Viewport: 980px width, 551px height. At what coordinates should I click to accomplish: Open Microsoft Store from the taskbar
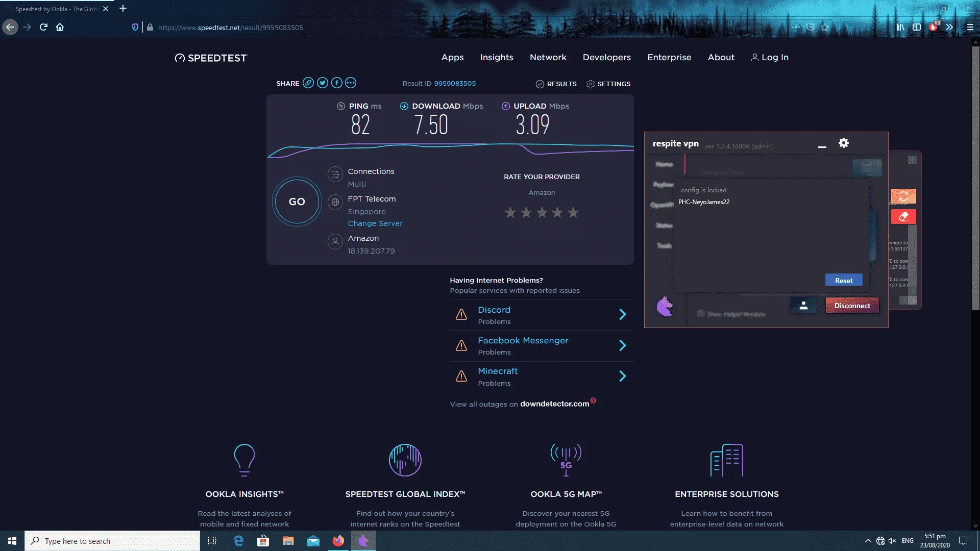point(263,541)
